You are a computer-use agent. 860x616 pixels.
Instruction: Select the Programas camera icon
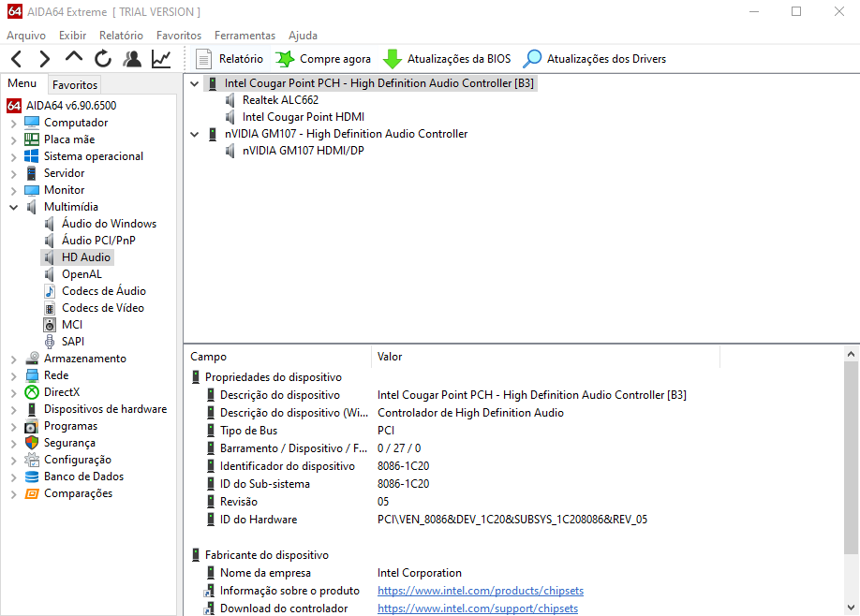(x=32, y=426)
